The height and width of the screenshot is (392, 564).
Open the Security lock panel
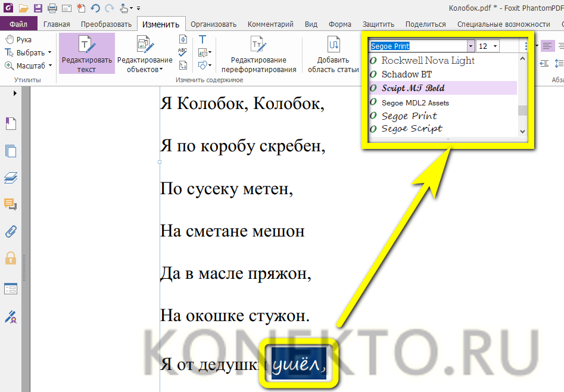click(11, 258)
